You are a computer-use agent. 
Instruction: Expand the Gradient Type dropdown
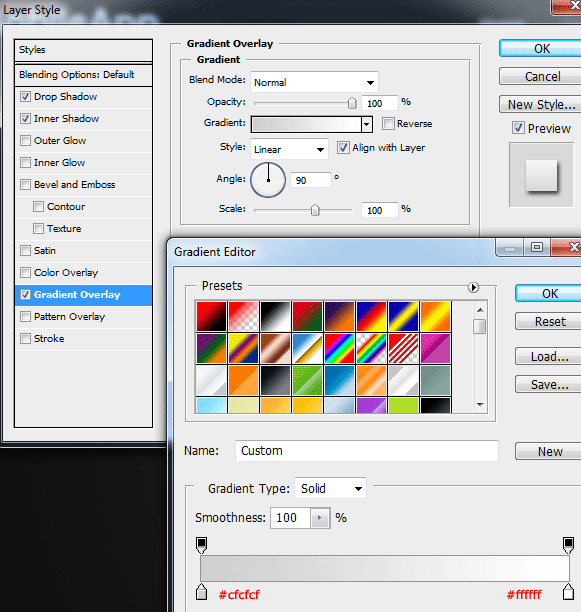[x=330, y=488]
